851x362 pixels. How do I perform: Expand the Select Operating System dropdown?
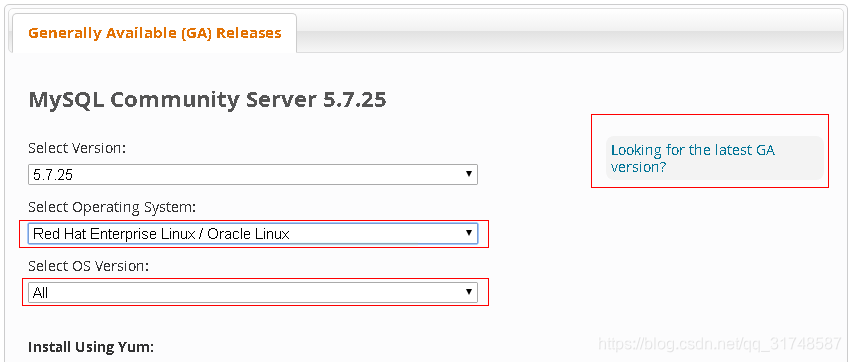pos(253,234)
